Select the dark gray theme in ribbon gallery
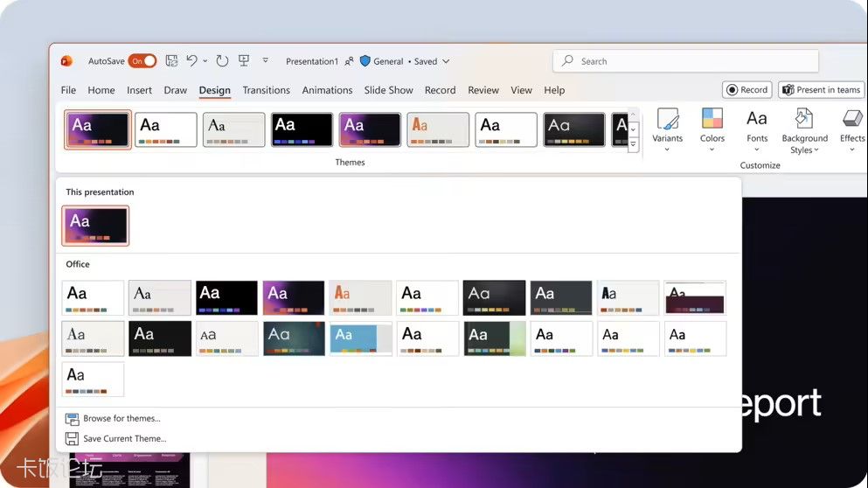868x488 pixels. 574,129
